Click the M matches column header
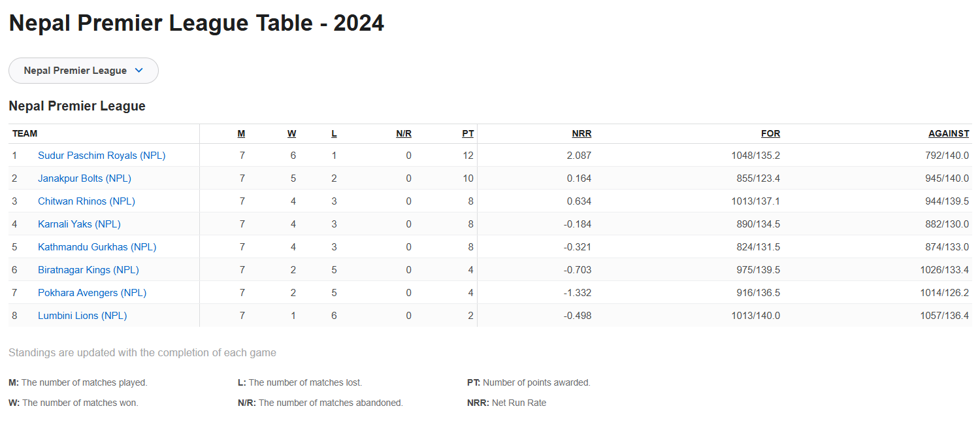 point(241,134)
